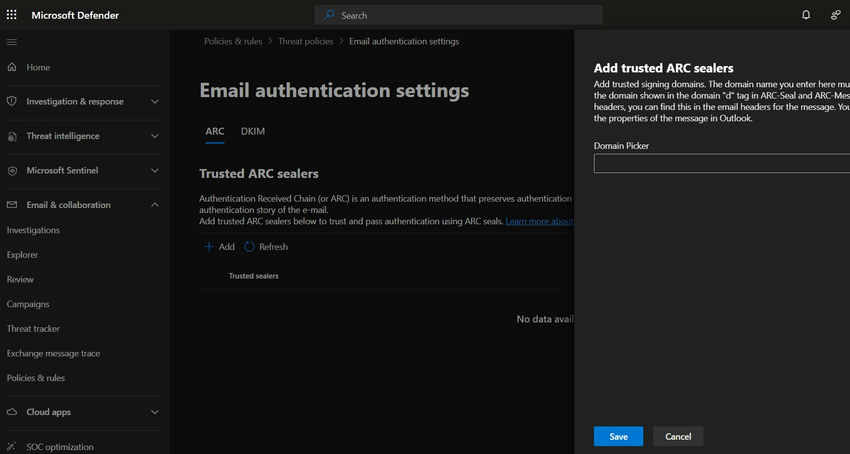Screen dimensions: 850x454
Task: Click the notifications bell icon
Action: (x=806, y=15)
